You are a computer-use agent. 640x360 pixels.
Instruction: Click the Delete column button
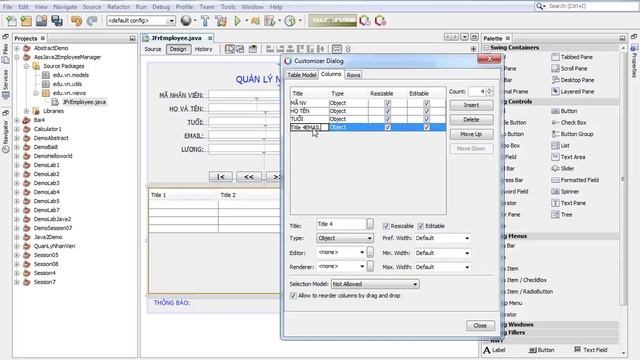click(471, 120)
